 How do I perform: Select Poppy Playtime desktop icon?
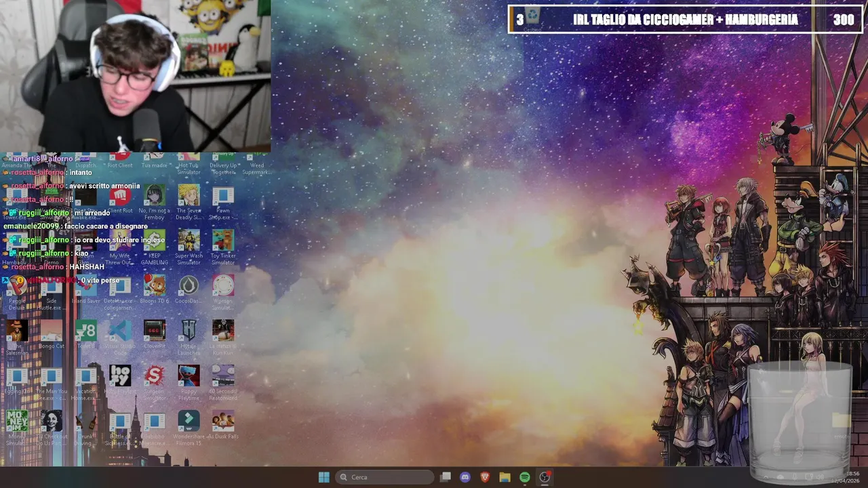click(x=189, y=384)
